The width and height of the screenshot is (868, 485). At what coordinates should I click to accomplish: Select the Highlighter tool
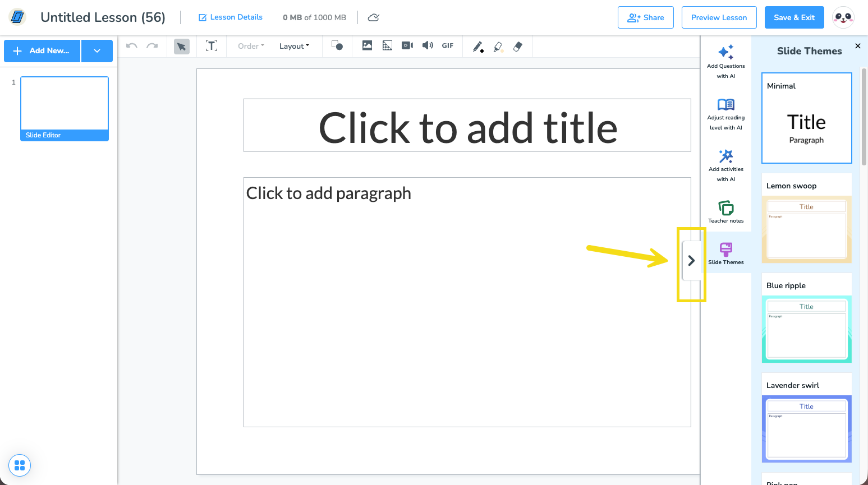[498, 47]
